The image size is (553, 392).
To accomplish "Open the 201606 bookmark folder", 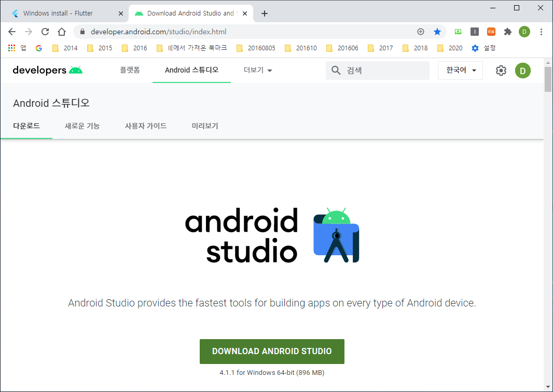I will coord(342,48).
